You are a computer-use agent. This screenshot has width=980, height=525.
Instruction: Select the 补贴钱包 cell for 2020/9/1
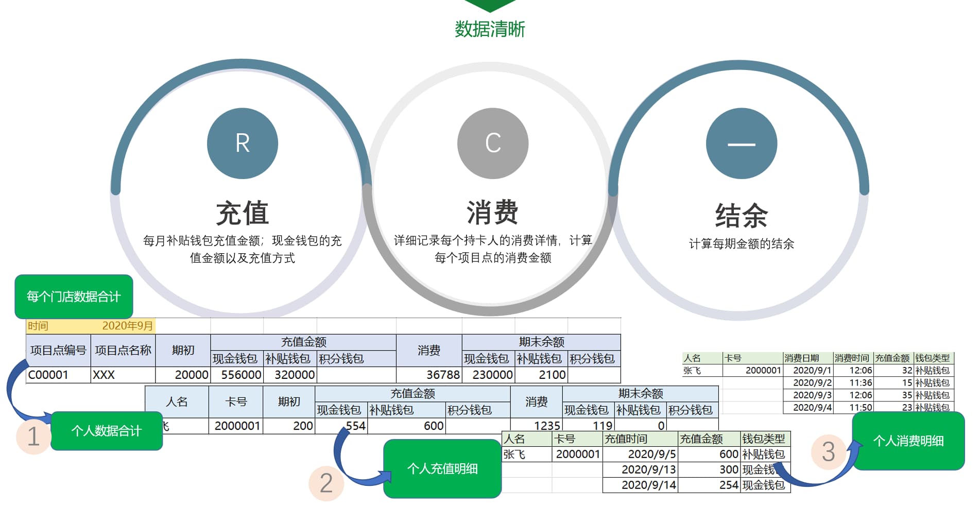[932, 371]
